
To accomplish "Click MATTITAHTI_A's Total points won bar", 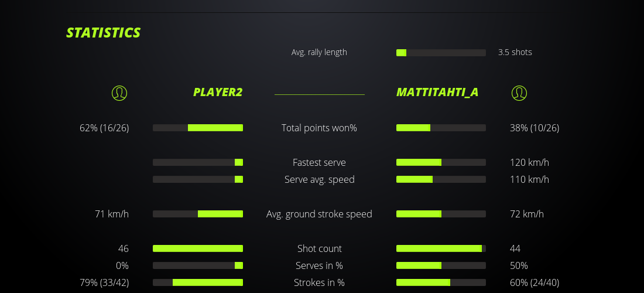I will tap(441, 128).
